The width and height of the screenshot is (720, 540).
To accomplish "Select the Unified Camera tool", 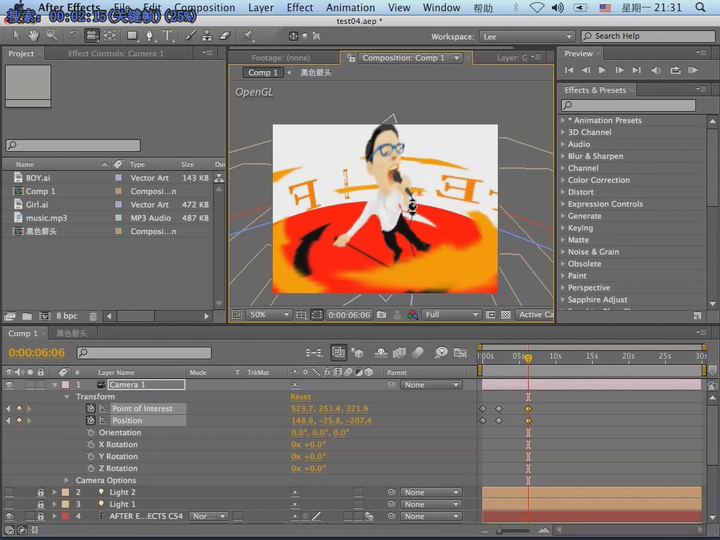I will [x=92, y=35].
